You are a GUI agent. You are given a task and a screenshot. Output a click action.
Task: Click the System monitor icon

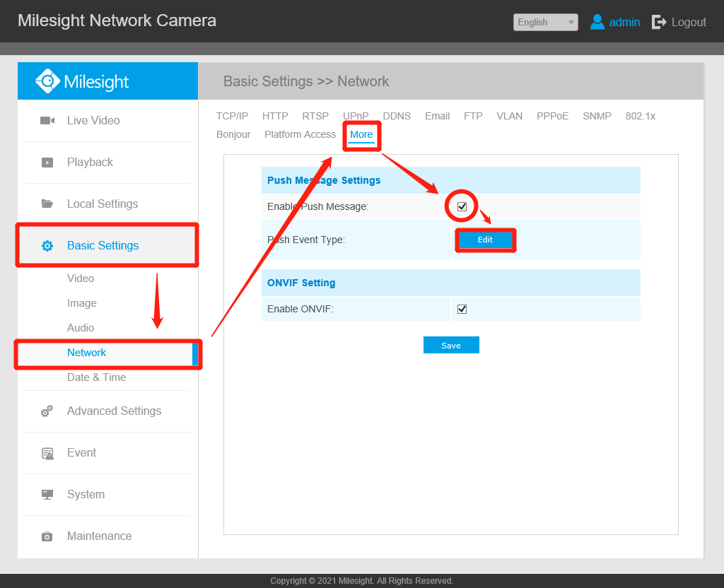(47, 495)
